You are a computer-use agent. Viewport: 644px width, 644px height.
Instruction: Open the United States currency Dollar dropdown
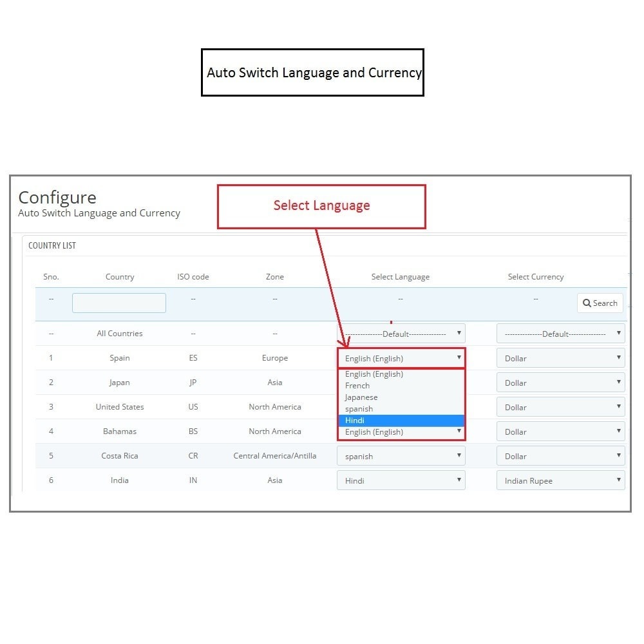[x=561, y=407]
